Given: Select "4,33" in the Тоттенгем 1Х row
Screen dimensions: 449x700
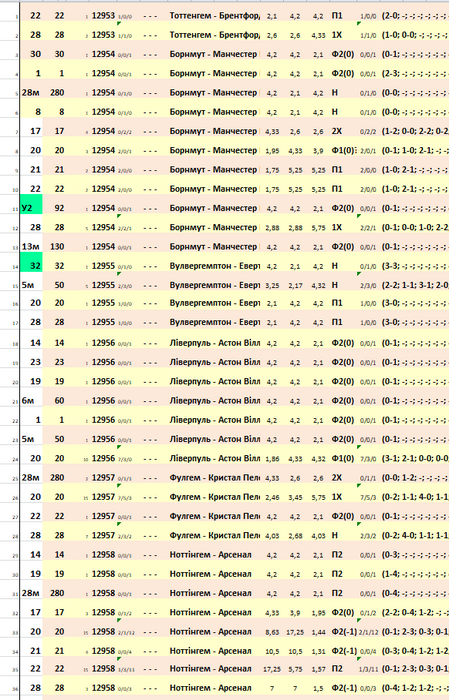Looking at the screenshot, I should [x=318, y=35].
